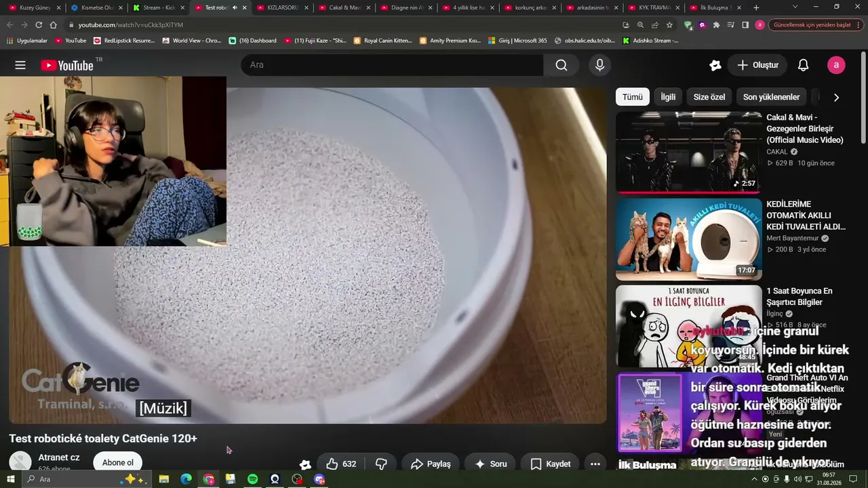Open the YouTube guide hamburger menu

pos(20,65)
